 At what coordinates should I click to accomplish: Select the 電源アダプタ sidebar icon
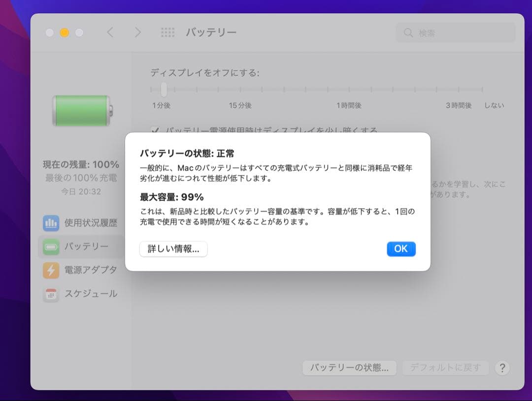click(52, 270)
